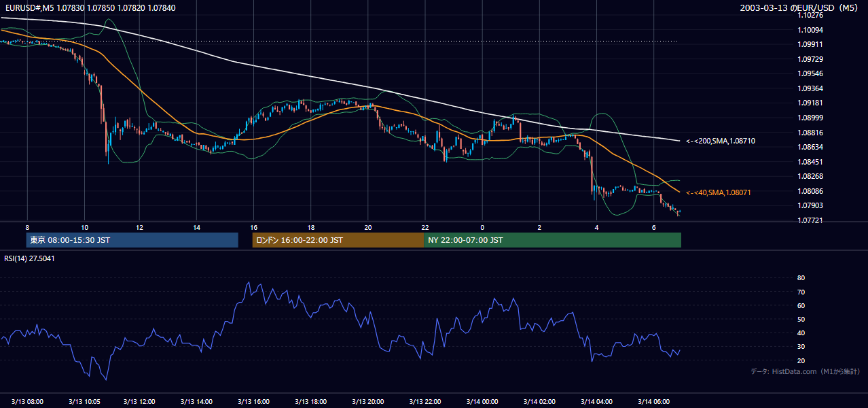Click the 3/14 00:00 time label
The image size is (868, 408).
tap(482, 402)
